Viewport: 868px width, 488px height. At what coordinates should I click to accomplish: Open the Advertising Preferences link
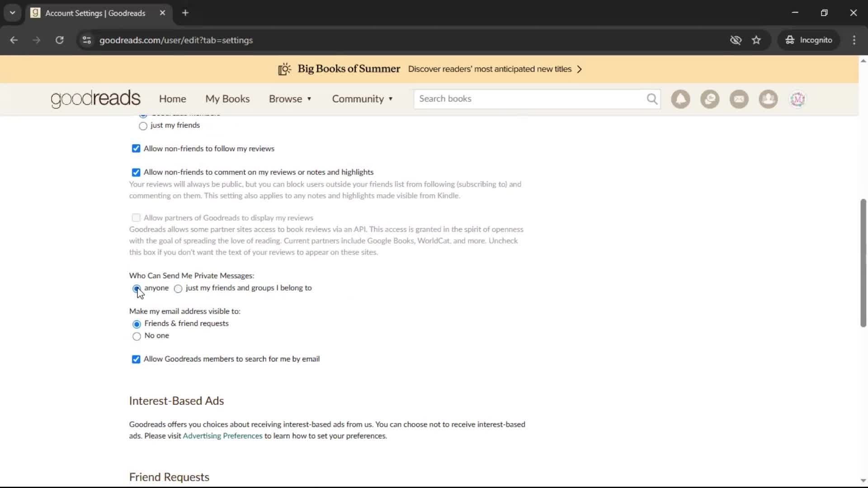222,436
